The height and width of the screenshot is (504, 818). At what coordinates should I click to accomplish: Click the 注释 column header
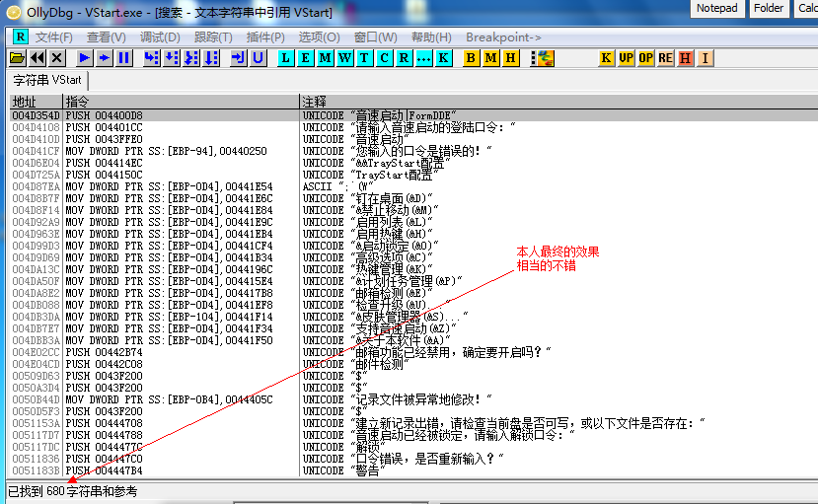point(558,102)
